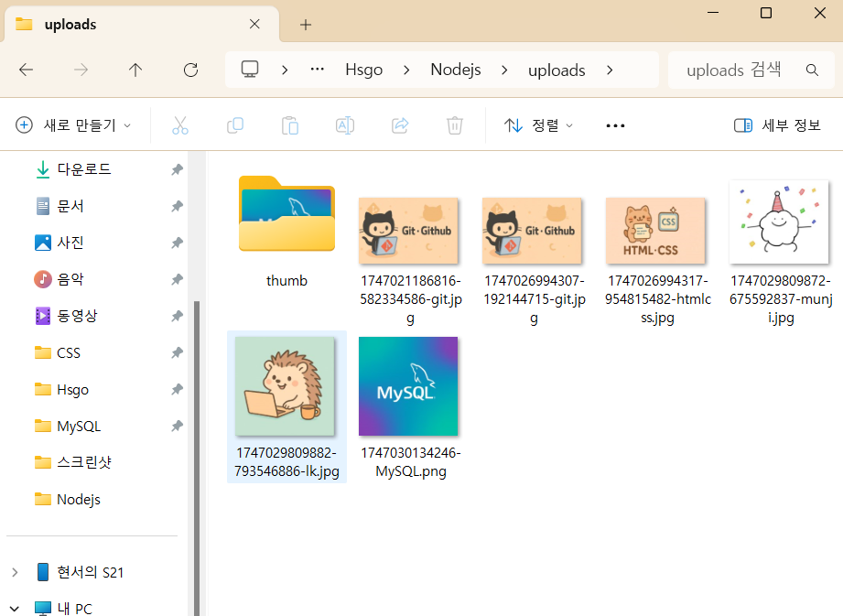Click uploads in the breadcrumb path

(557, 70)
